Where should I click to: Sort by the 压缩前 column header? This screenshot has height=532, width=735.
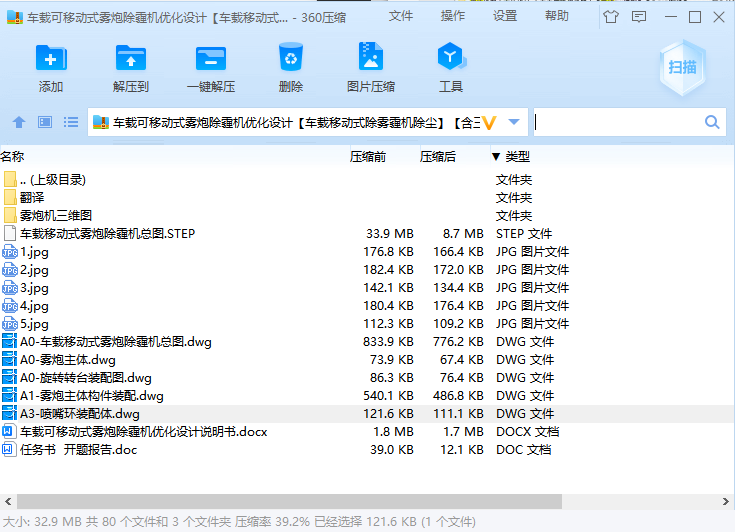coord(368,157)
